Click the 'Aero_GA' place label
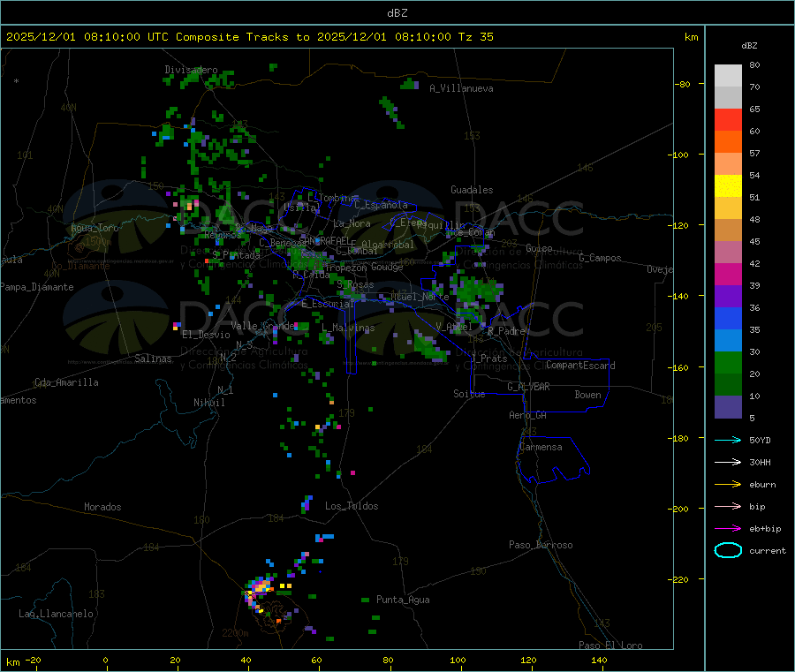 tap(527, 415)
